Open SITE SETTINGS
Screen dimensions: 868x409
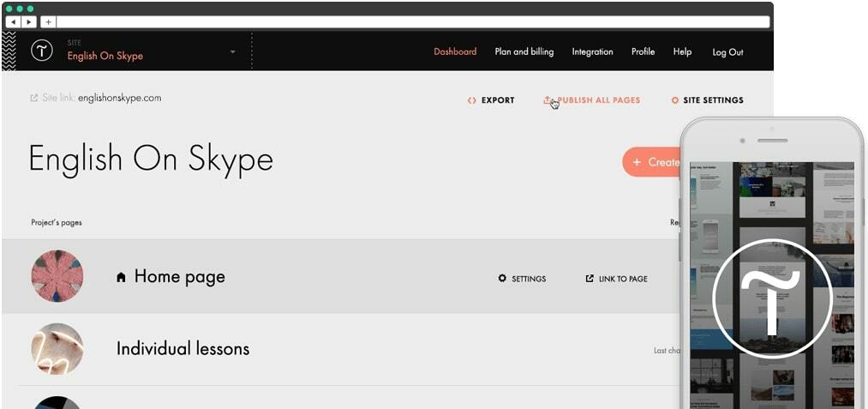tap(713, 100)
